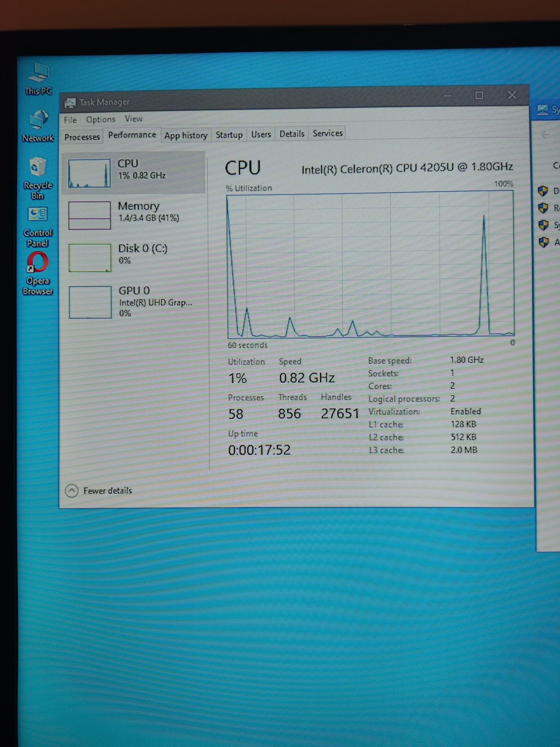Viewport: 560px width, 747px height.
Task: Open the View menu
Action: pos(133,118)
